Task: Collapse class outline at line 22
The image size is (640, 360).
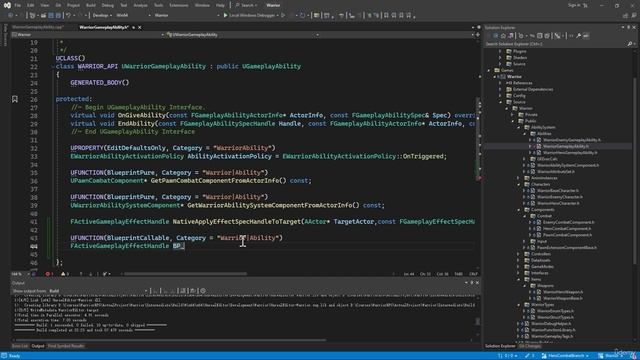Action: 53,66
